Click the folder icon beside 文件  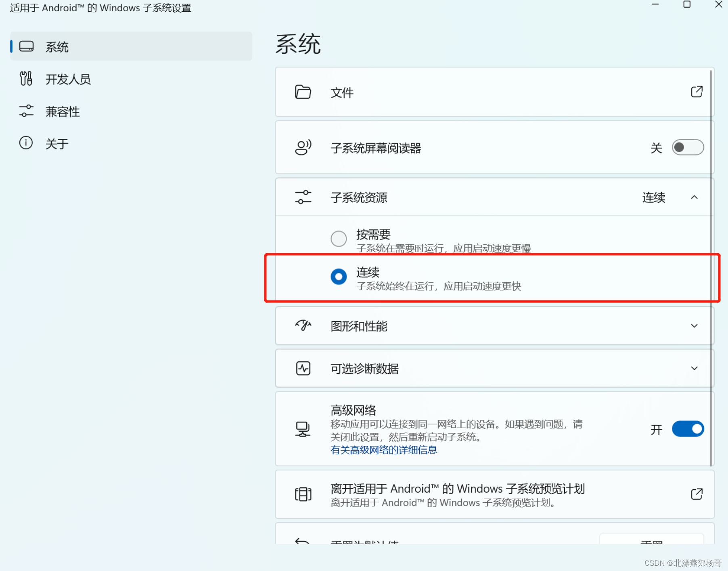(303, 92)
